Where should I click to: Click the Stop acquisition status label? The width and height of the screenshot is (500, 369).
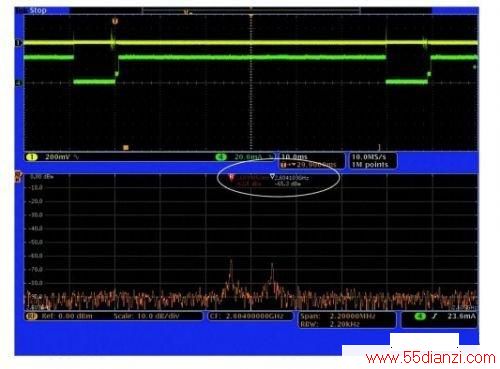(x=38, y=10)
